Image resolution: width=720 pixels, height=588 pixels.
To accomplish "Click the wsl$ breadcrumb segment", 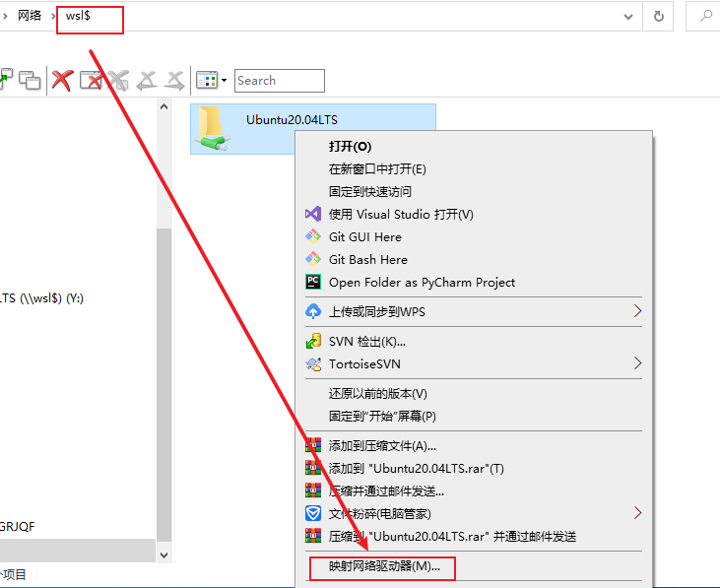I will pos(78,16).
